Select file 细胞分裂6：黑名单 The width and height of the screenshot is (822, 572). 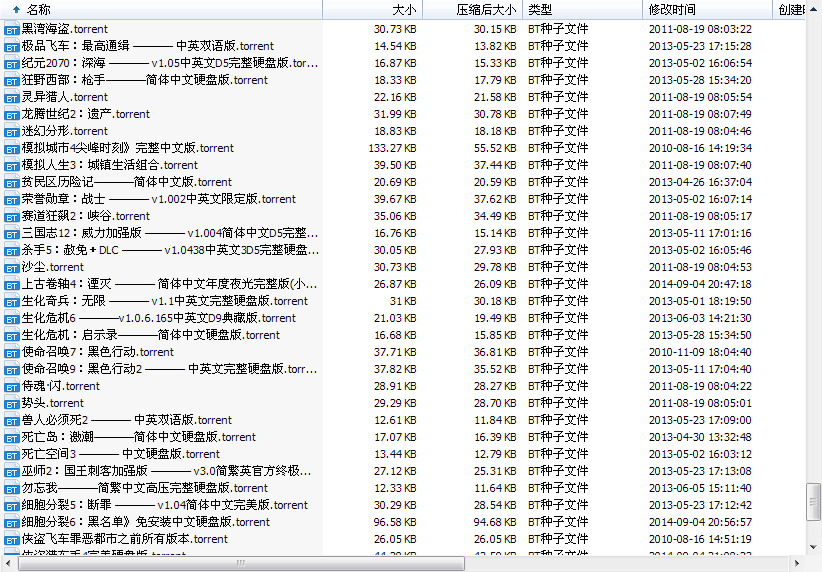(x=145, y=522)
